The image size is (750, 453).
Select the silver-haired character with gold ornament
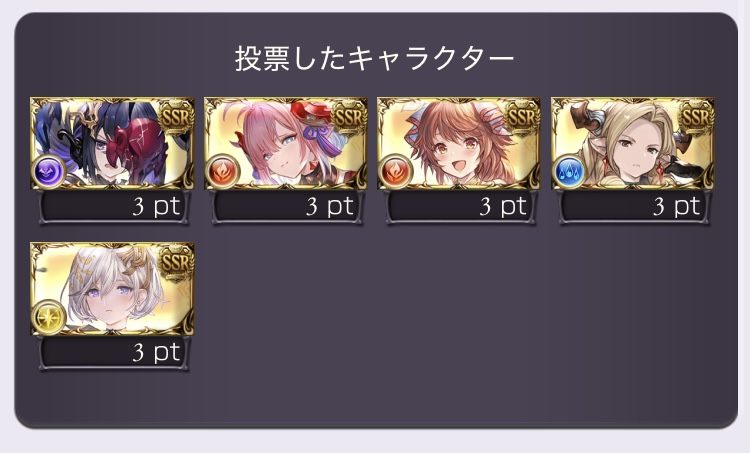[112, 288]
